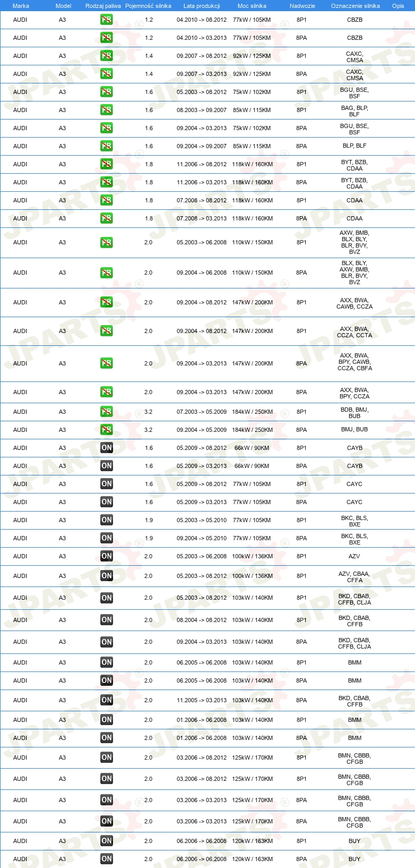
Task: Click ON diesel icon in CAYB 8PA row
Action: point(106,466)
